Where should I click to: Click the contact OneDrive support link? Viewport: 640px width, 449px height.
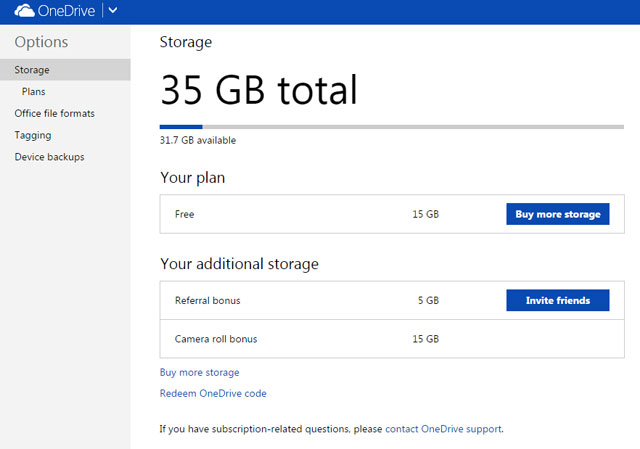(443, 429)
